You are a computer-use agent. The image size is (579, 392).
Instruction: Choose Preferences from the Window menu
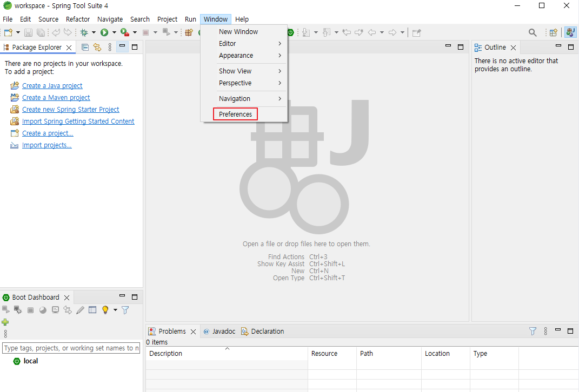pyautogui.click(x=244, y=114)
